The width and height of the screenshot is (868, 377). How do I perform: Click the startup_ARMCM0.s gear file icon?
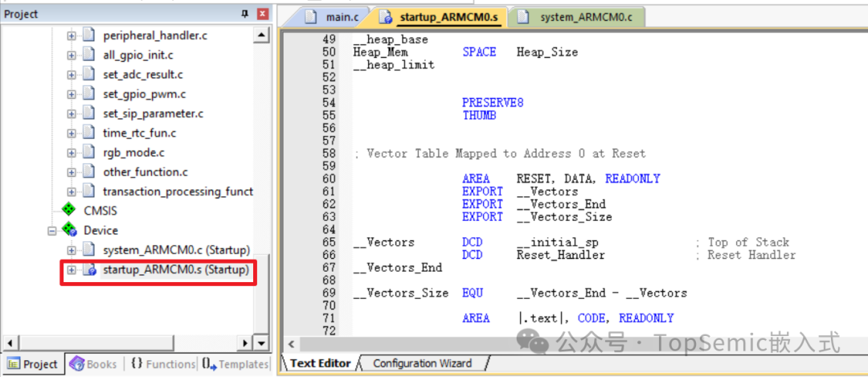pos(90,270)
